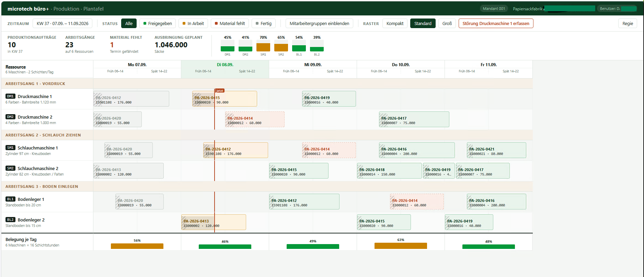Screen dimensions: 644x277
Task: Open the Regie button
Action: pos(628,23)
